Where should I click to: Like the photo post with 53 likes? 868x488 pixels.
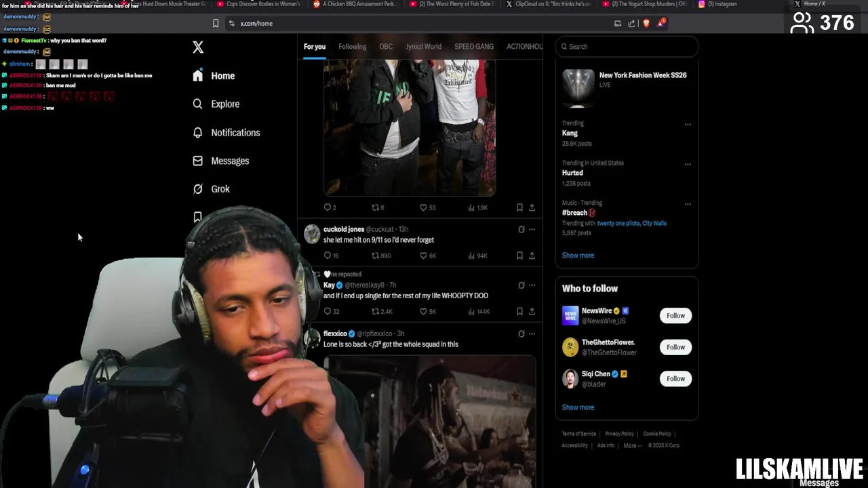[x=427, y=207]
